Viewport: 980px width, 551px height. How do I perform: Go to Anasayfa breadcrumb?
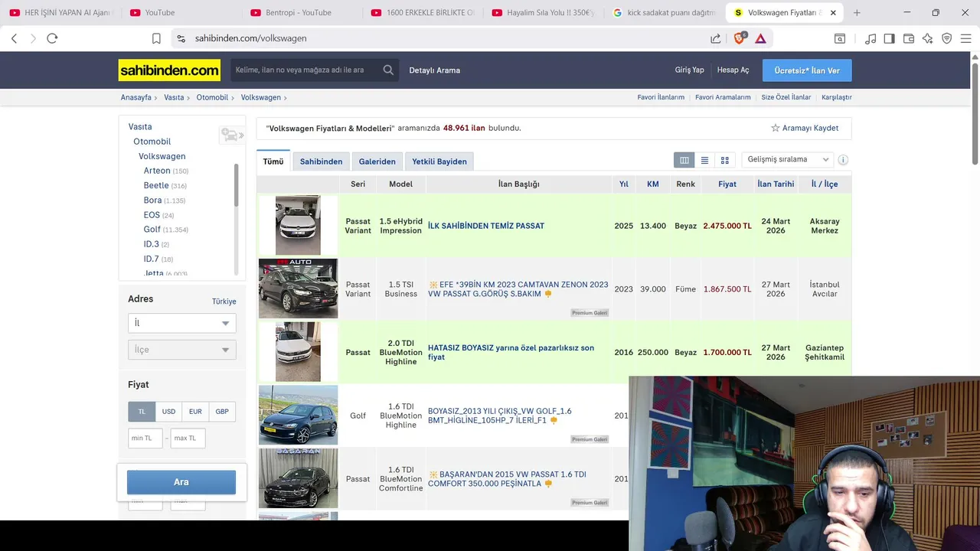click(136, 97)
